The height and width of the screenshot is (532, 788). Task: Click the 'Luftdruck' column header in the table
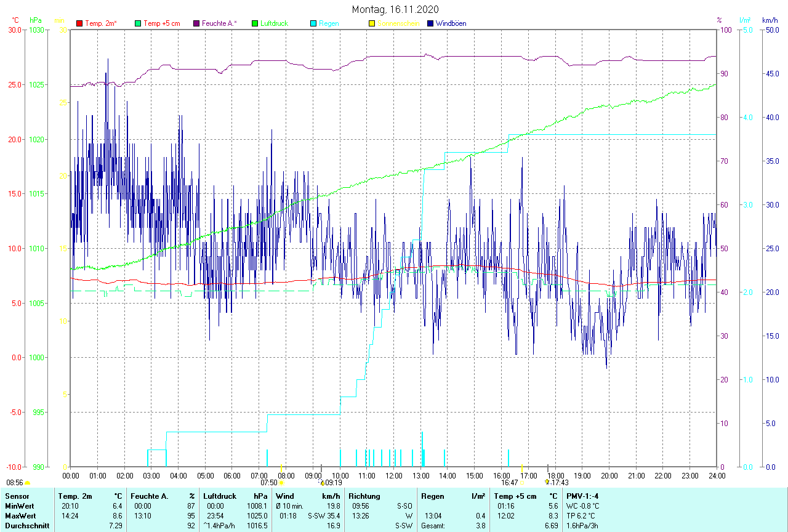220,496
